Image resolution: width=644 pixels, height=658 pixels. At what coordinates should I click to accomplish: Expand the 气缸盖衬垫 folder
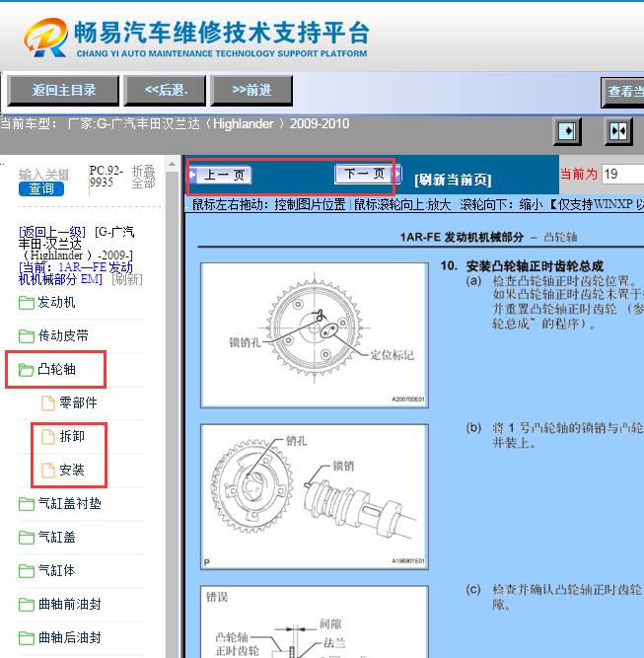[x=69, y=503]
